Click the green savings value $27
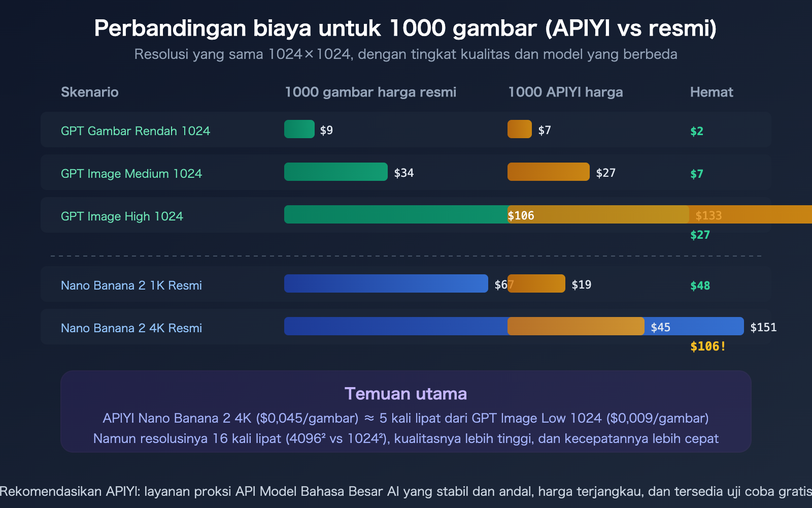Viewport: 812px width, 508px height. click(x=699, y=235)
